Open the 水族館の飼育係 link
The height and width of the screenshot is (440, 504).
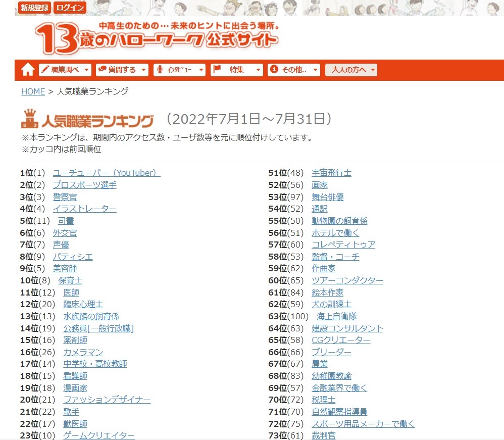coord(91,317)
